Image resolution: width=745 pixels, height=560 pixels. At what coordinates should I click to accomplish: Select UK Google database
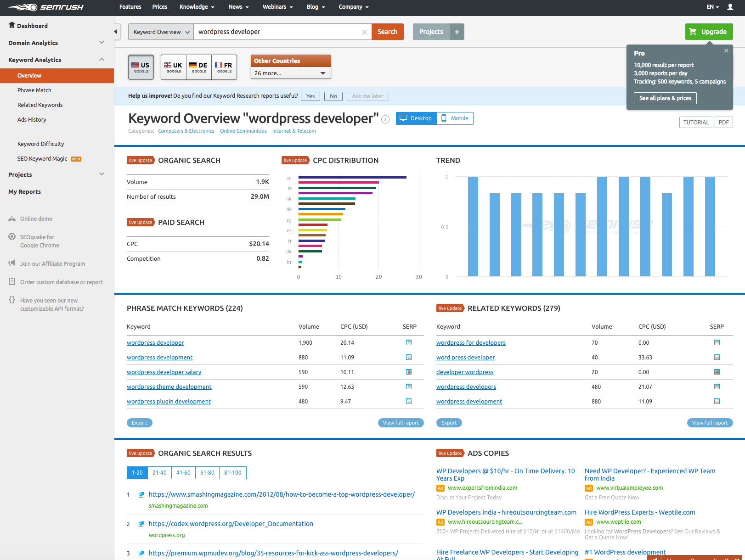(x=173, y=67)
